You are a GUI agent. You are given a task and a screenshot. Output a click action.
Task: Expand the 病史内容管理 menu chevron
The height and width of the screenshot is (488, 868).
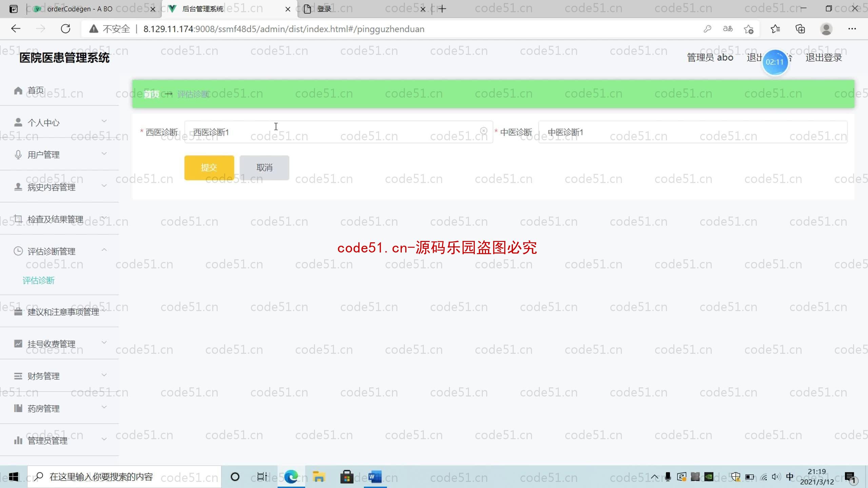tap(104, 186)
